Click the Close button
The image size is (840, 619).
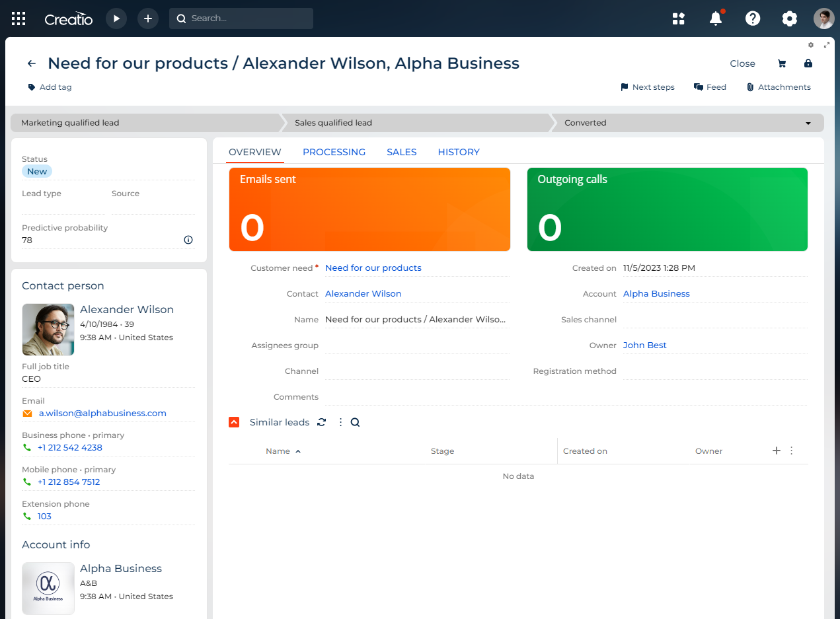(742, 63)
